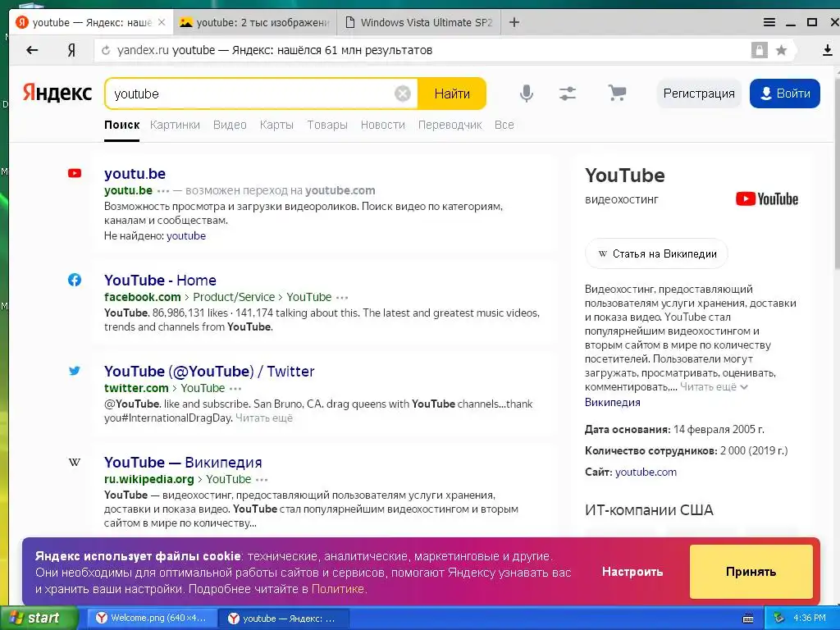Open the Политике link in cookie banner
840x630 pixels.
[x=337, y=589]
